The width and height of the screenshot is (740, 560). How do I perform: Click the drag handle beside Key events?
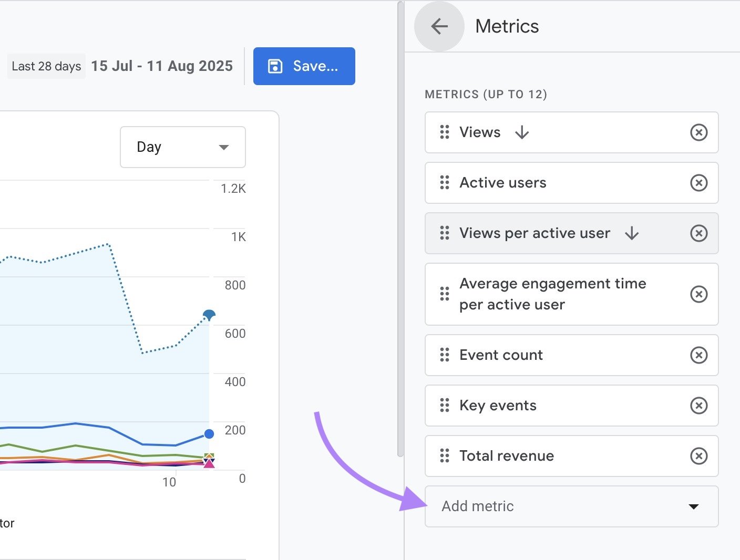click(444, 406)
